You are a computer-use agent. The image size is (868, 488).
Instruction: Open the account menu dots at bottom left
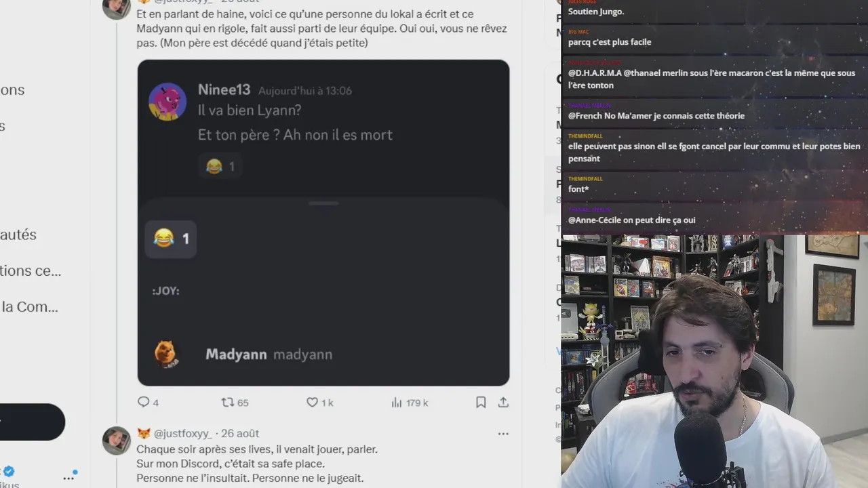click(69, 477)
